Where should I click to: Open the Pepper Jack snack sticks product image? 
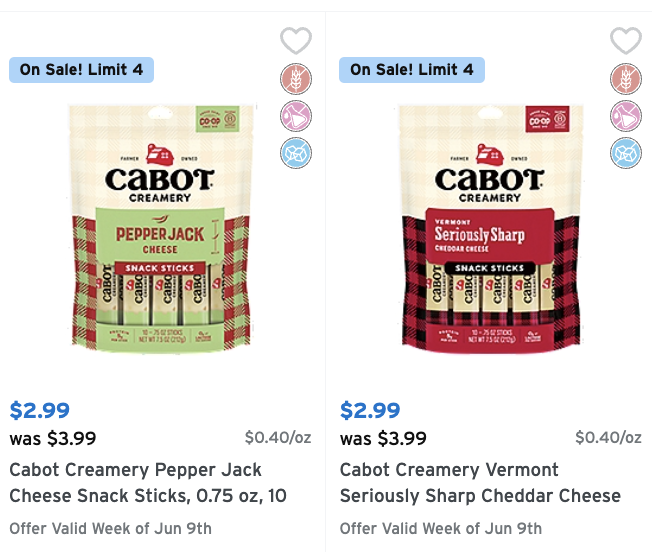tap(160, 229)
